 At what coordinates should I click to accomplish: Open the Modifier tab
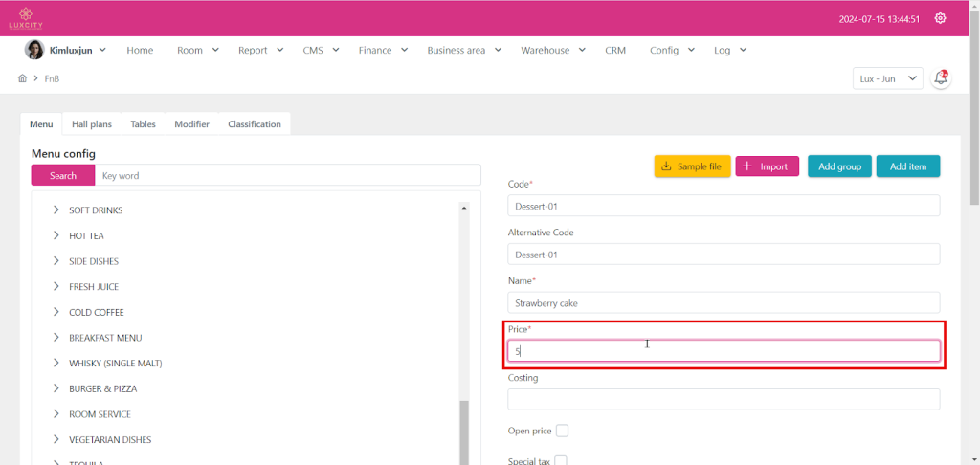(x=191, y=124)
